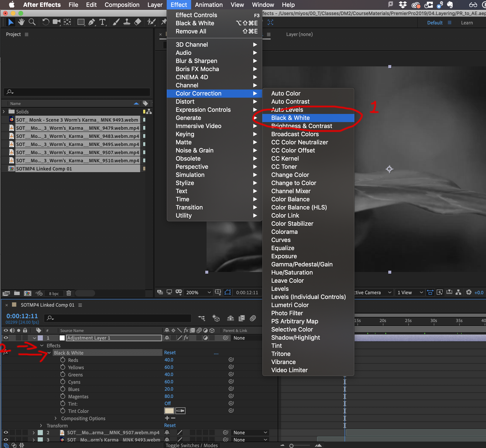Reset the Black & White effect
Screen dimensions: 486x448
pyautogui.click(x=169, y=352)
